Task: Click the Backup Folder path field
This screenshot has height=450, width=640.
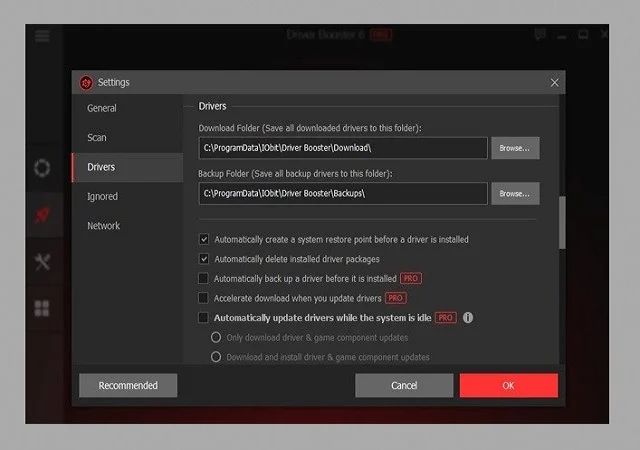Action: coord(343,194)
